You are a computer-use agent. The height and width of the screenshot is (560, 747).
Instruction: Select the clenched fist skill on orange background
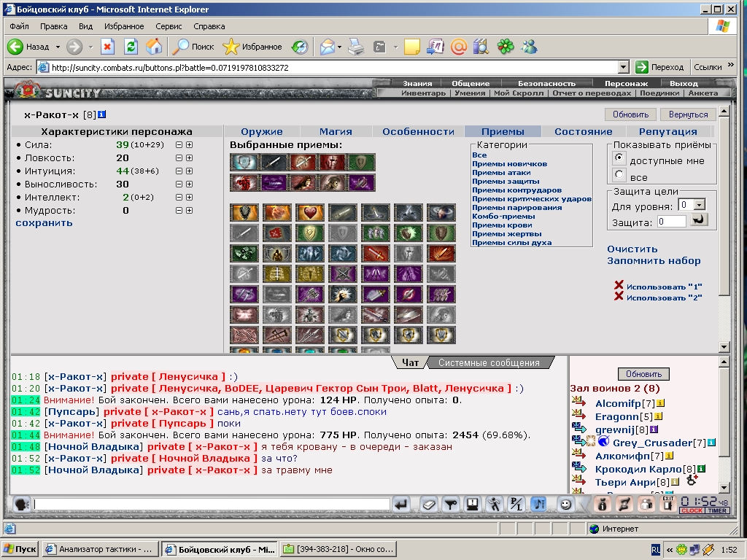coord(276,212)
